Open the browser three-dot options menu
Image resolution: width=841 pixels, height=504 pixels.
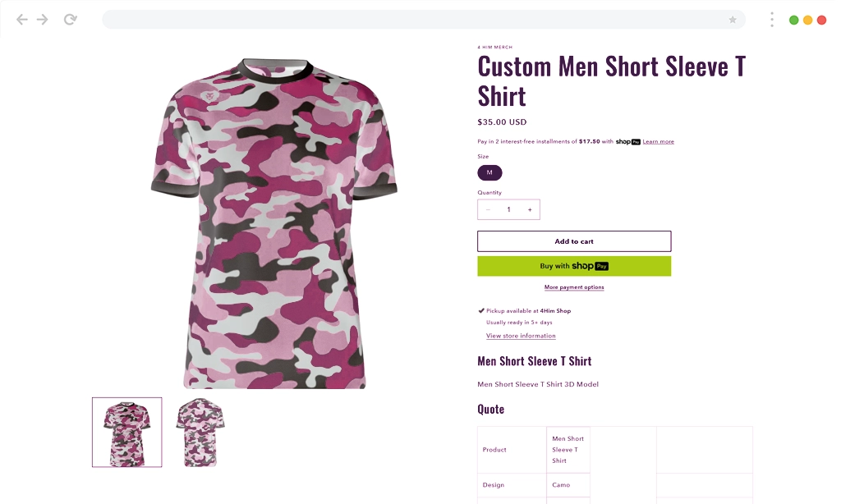(770, 19)
